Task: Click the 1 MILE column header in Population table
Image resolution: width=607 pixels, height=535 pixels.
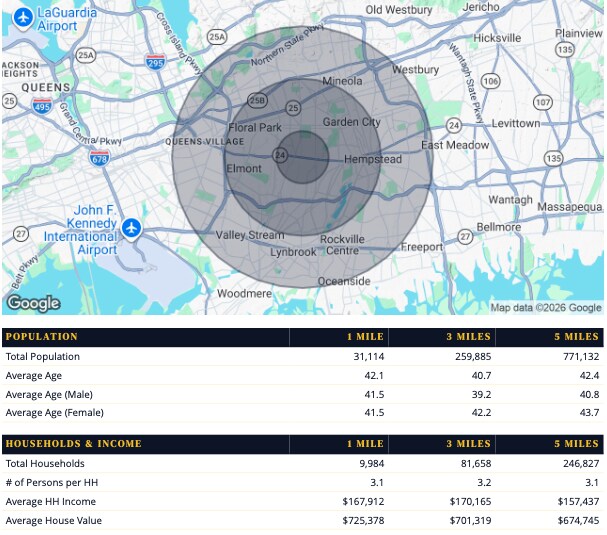Action: pos(365,336)
